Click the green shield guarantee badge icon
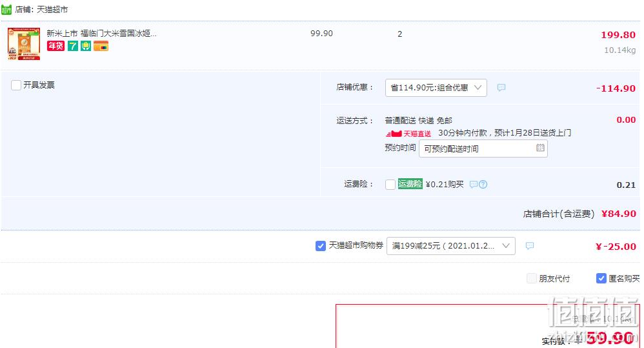 85,46
